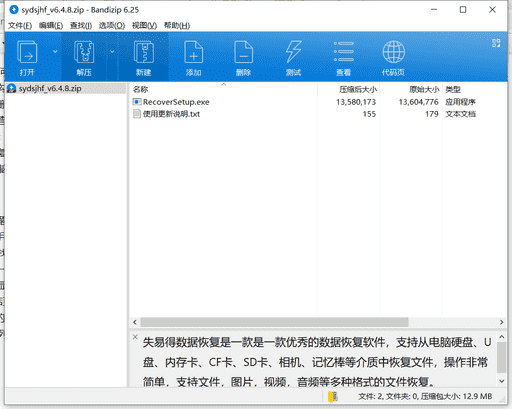Click the horizontal scrollbar thumb
Image resolution: width=512 pixels, height=409 pixels.
[274, 322]
